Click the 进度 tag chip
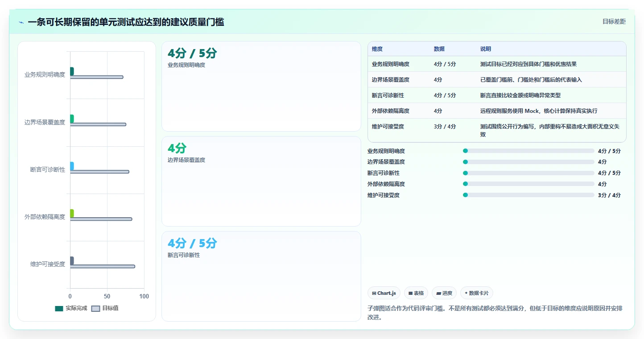Screen dimensions: 644x339 coord(444,293)
